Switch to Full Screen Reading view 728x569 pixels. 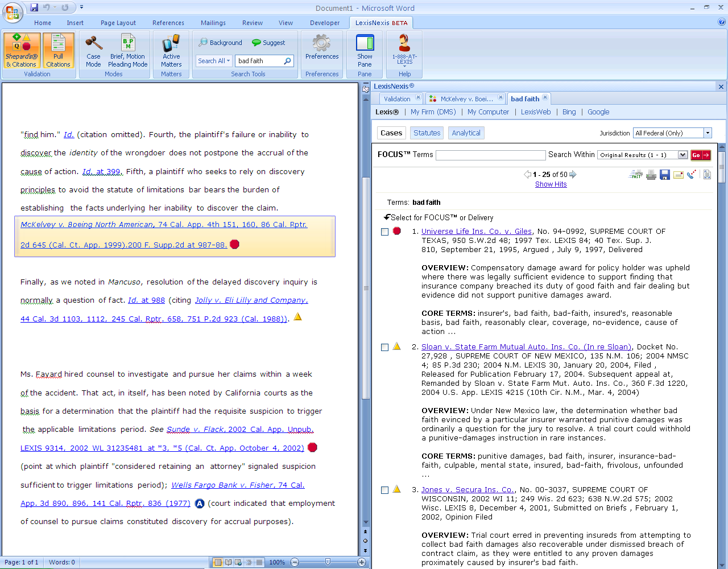pos(228,562)
